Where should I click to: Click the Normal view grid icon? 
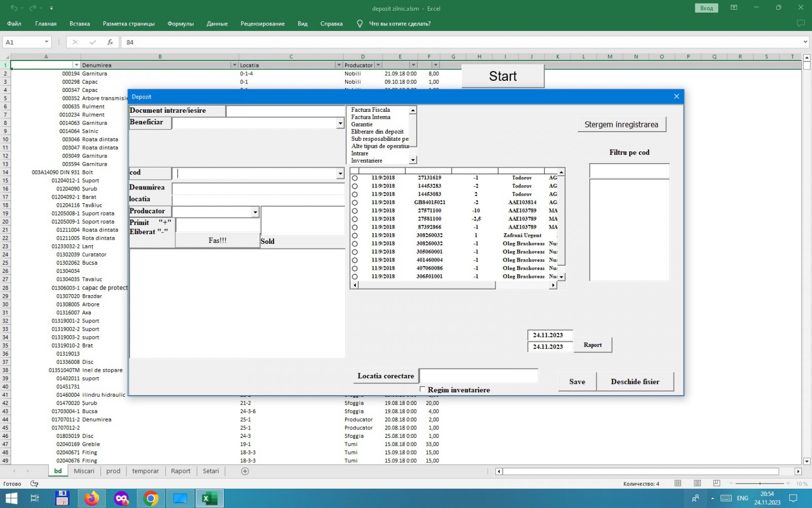(678, 483)
